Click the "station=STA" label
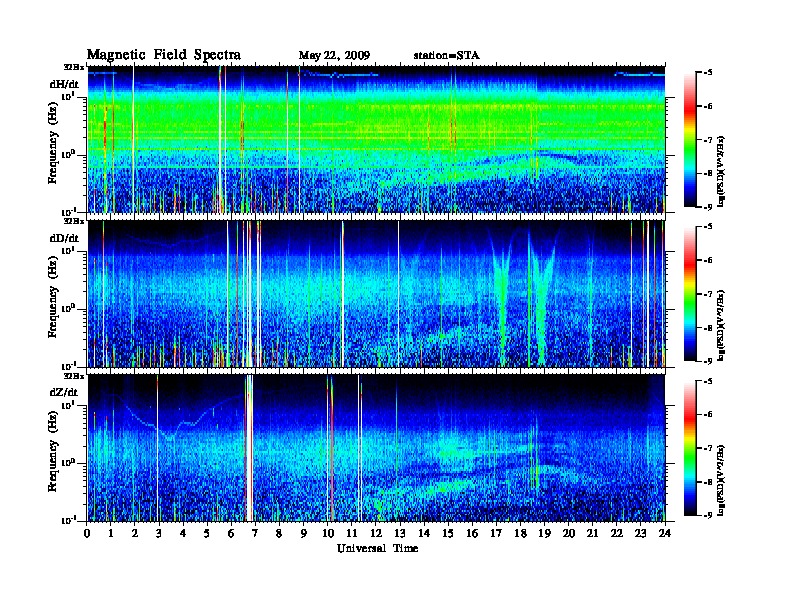Screen dimensions: 792x612 (x=446, y=56)
